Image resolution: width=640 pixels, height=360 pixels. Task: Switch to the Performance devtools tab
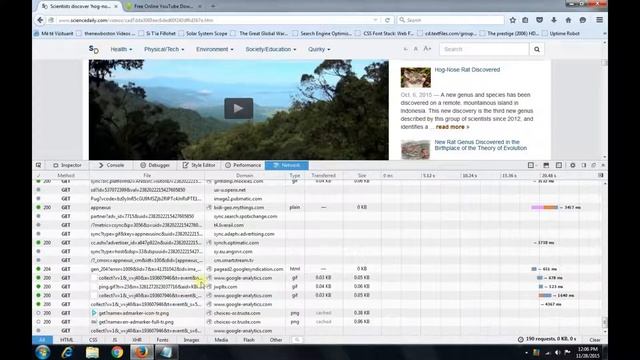point(243,165)
